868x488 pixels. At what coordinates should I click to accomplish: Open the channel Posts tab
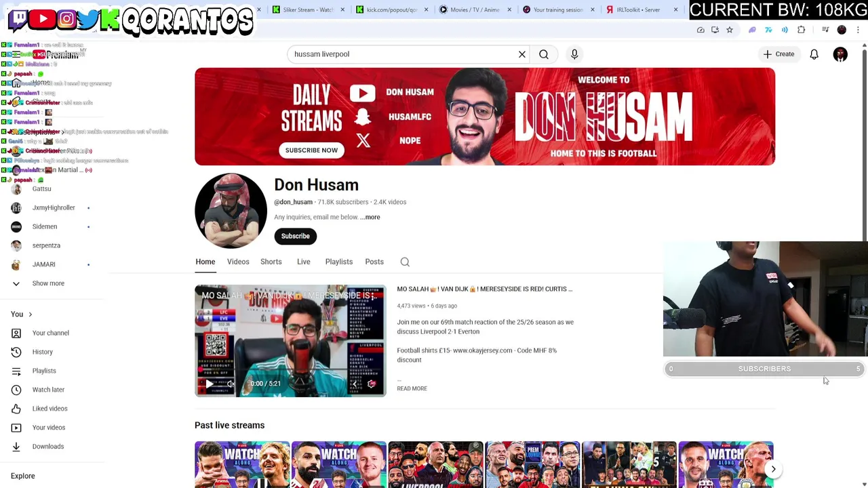(374, 262)
